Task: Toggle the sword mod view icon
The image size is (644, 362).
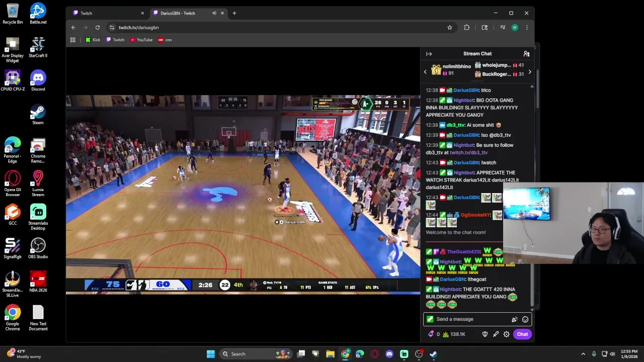Action: [x=496, y=334]
